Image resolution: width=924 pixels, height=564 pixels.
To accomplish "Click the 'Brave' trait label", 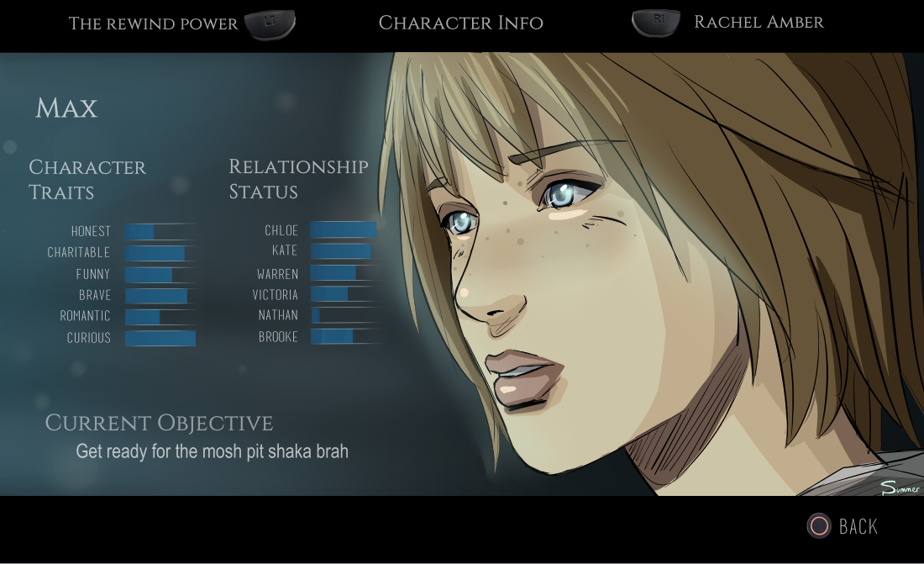I will click(x=95, y=295).
